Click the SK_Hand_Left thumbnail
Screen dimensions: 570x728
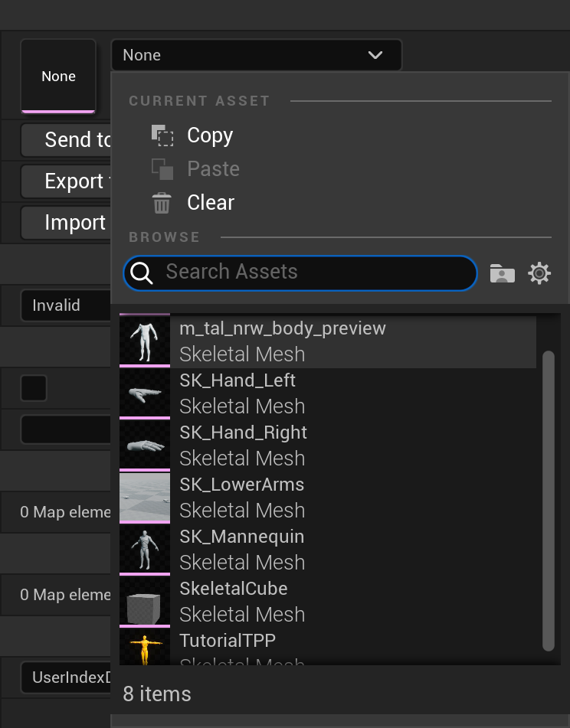[145, 393]
